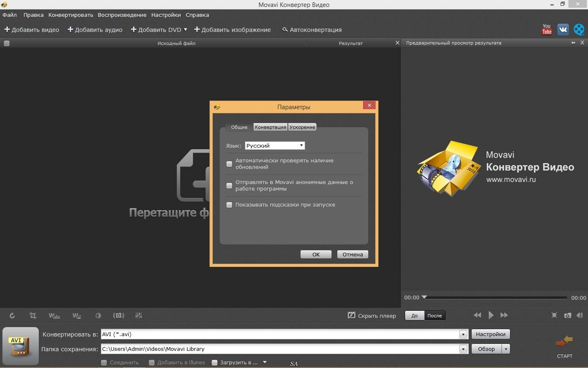Click the START convert arrows icon
588x368 pixels.
(x=565, y=341)
